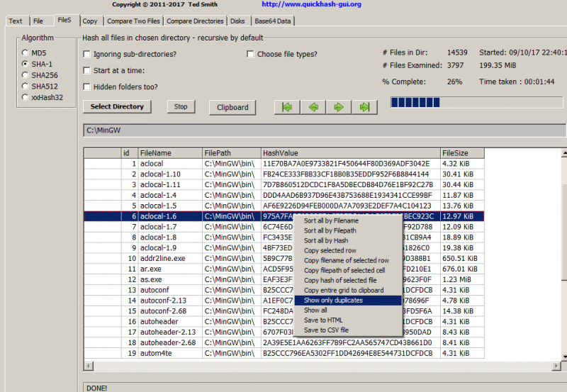Select xxHash32 algorithm option
Image resolution: width=567 pixels, height=392 pixels.
tap(26, 96)
